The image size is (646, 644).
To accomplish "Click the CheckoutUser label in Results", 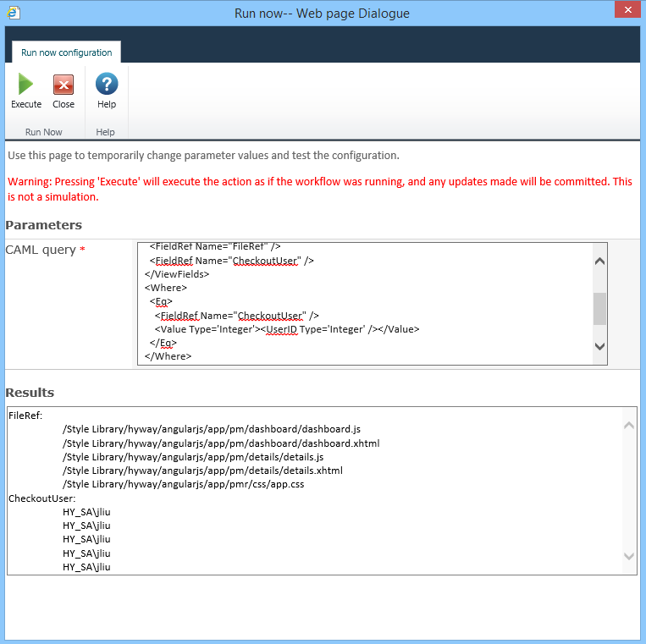I will click(x=41, y=498).
